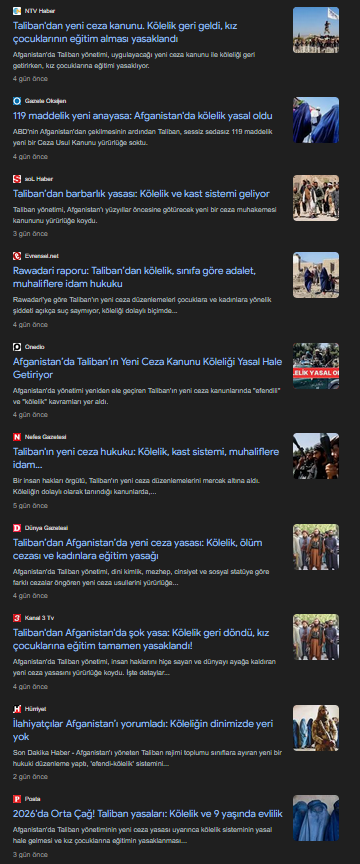Open the Posta article thumbnail
360x864 pixels.
click(x=316, y=818)
